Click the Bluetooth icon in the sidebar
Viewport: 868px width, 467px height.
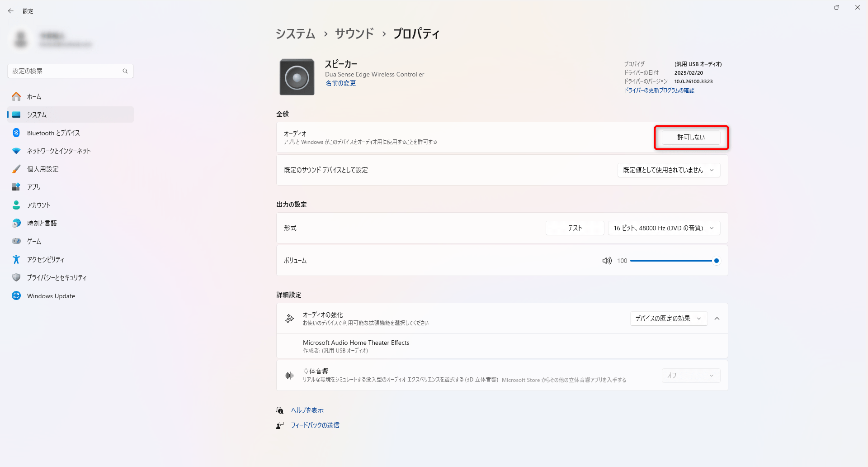(16, 133)
